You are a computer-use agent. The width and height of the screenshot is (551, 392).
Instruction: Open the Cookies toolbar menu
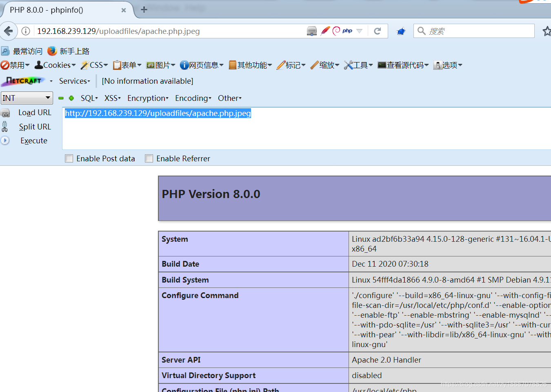coord(55,65)
